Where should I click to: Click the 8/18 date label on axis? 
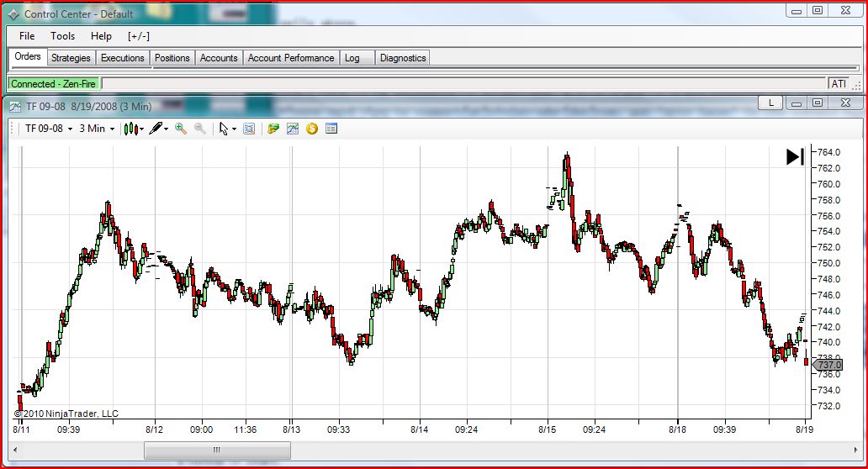677,429
